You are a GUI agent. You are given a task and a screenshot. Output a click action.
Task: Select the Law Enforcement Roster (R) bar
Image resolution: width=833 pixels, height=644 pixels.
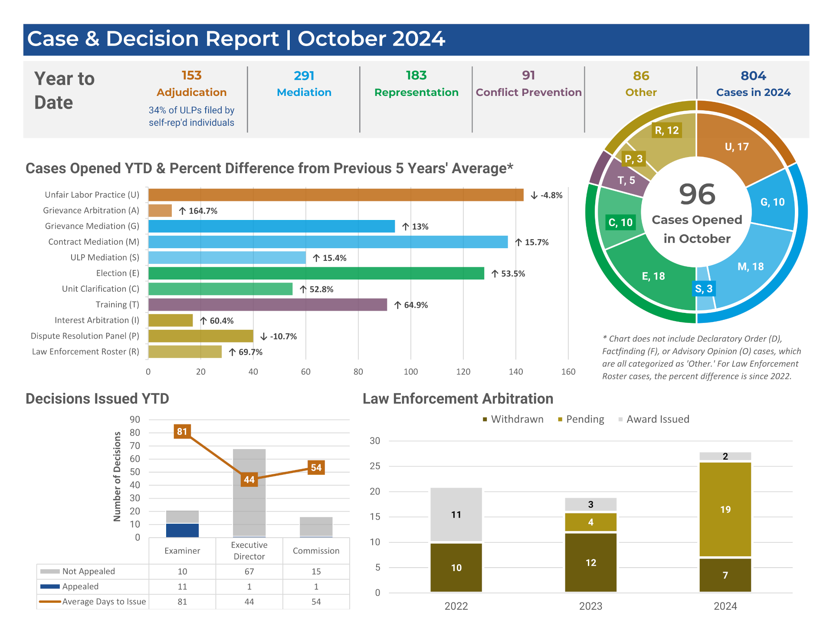pos(185,352)
